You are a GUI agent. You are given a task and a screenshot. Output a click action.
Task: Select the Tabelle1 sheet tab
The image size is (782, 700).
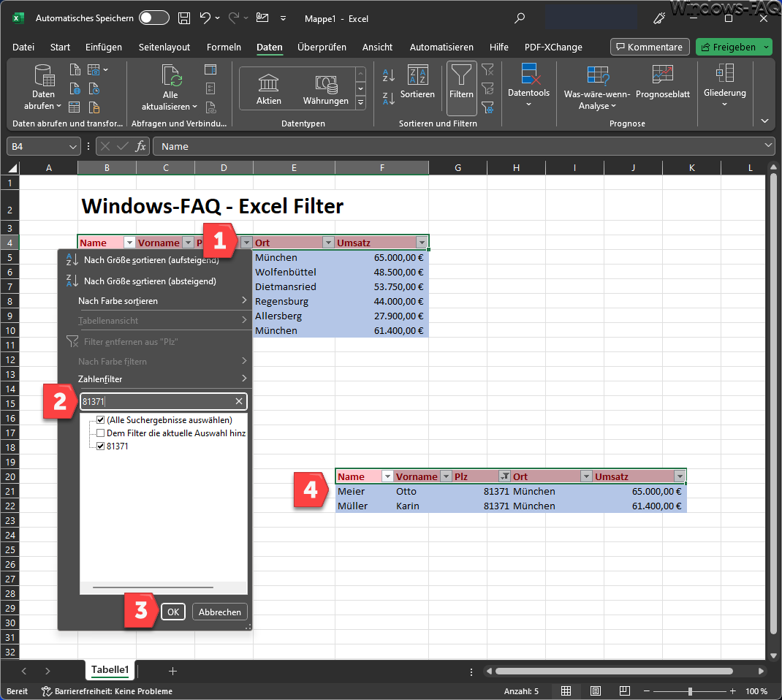(110, 669)
